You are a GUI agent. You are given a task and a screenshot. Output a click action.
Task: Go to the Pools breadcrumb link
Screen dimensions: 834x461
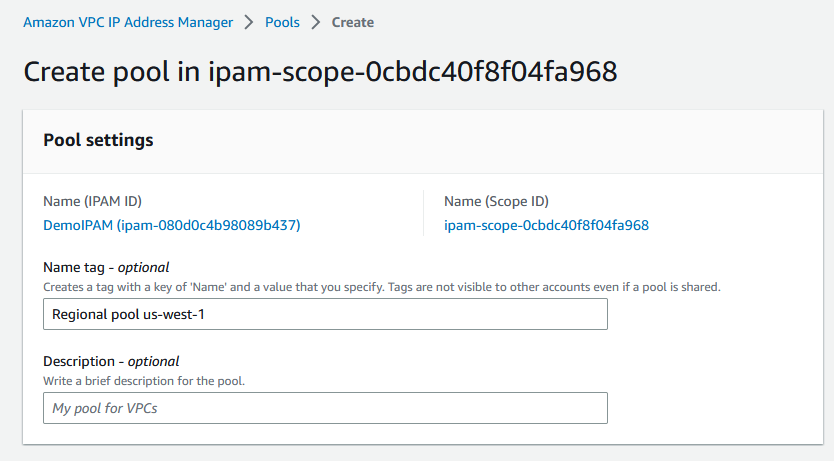[282, 22]
